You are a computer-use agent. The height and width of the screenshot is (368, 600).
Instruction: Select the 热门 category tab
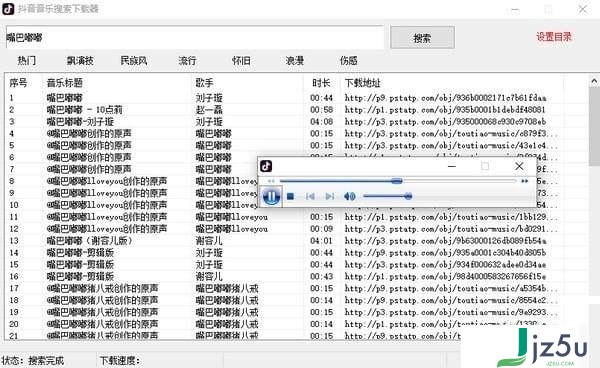(x=26, y=60)
